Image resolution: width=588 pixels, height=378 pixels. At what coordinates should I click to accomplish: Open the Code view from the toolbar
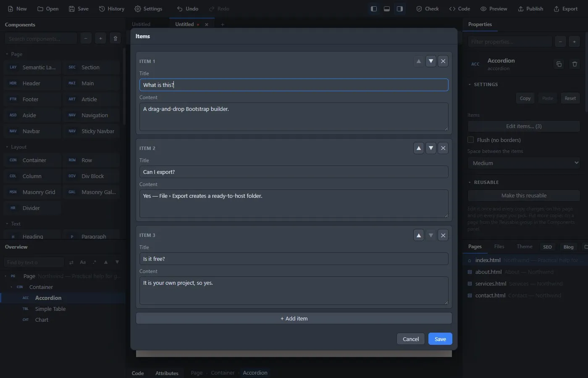[x=459, y=9]
